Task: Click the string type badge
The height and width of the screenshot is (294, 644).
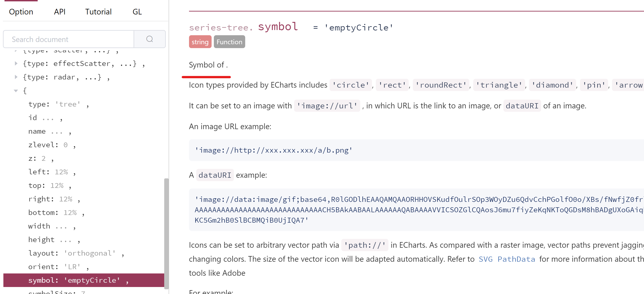Action: tap(200, 42)
